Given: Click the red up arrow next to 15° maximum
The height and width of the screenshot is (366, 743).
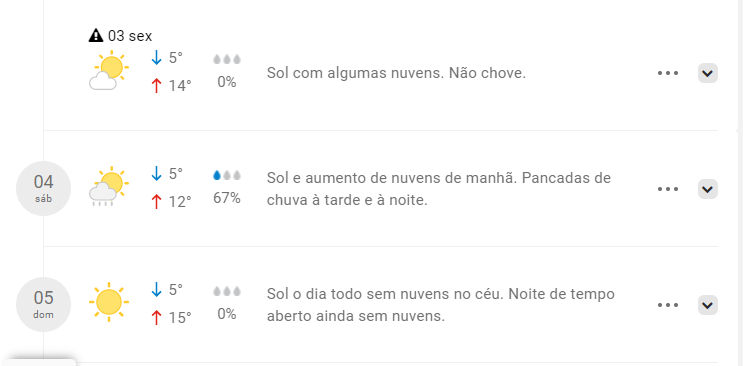Looking at the screenshot, I should pos(156,317).
